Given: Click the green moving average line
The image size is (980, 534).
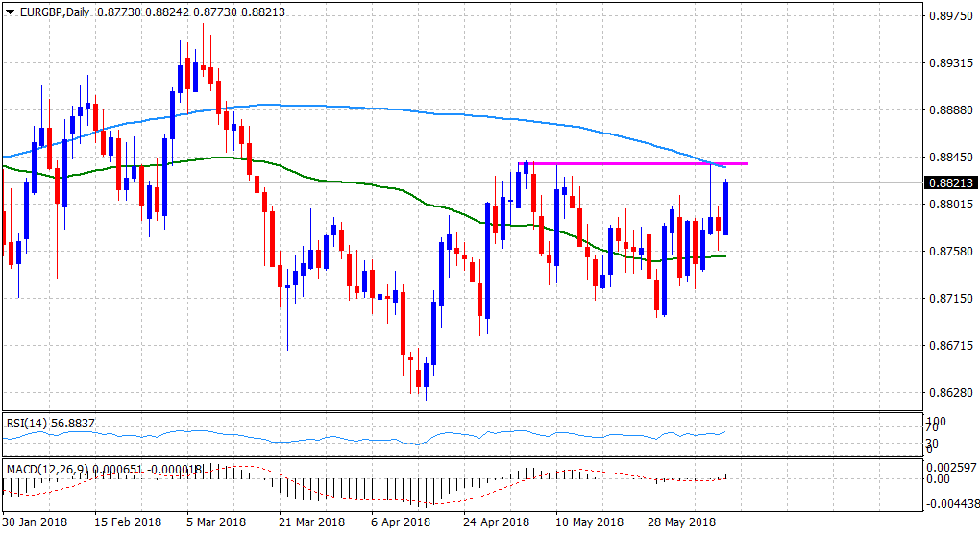Looking at the screenshot, I should 288,171.
